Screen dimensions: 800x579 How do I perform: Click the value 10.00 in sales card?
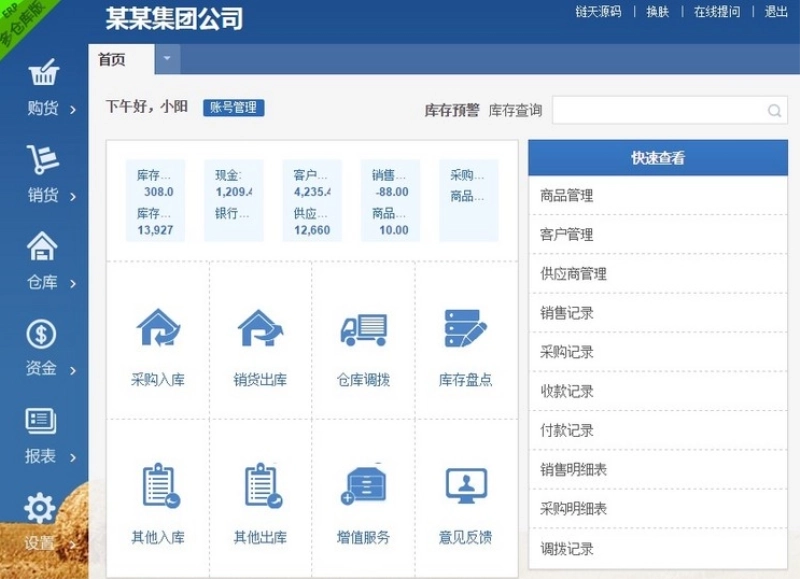coord(393,230)
